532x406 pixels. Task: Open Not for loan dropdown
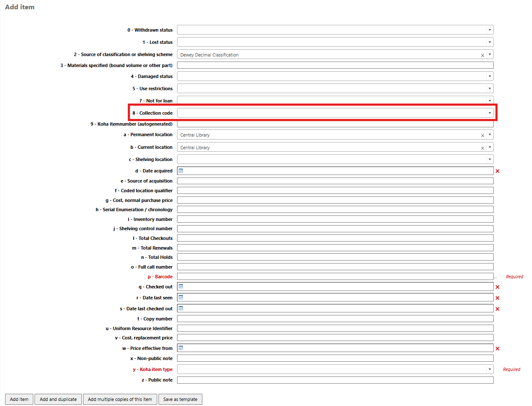coord(335,100)
